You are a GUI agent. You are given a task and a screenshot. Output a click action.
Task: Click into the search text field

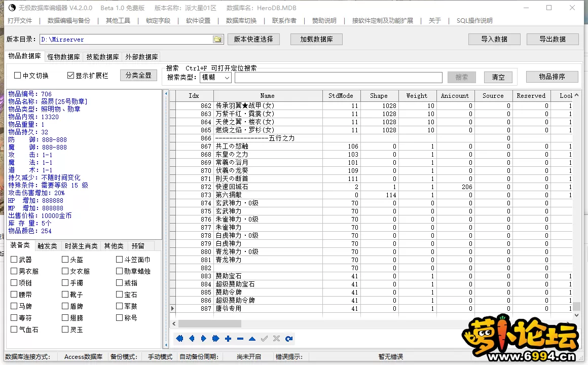(338, 77)
